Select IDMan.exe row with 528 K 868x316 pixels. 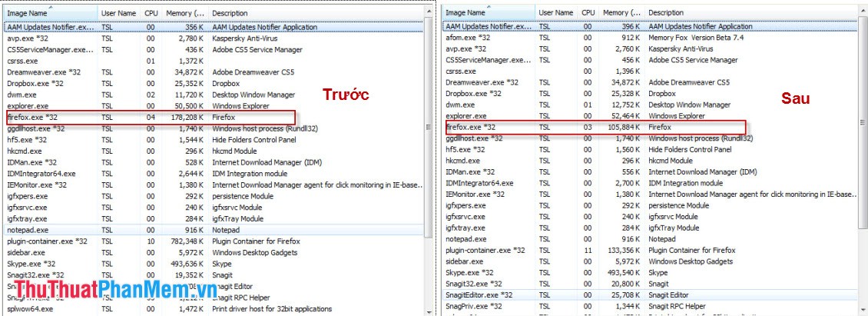(214, 162)
